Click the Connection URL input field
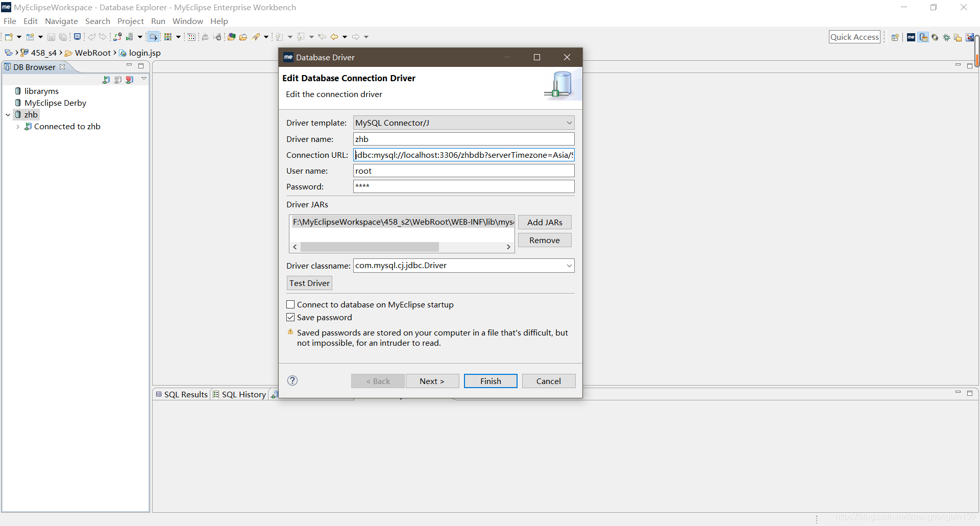Image resolution: width=980 pixels, height=526 pixels. (463, 155)
